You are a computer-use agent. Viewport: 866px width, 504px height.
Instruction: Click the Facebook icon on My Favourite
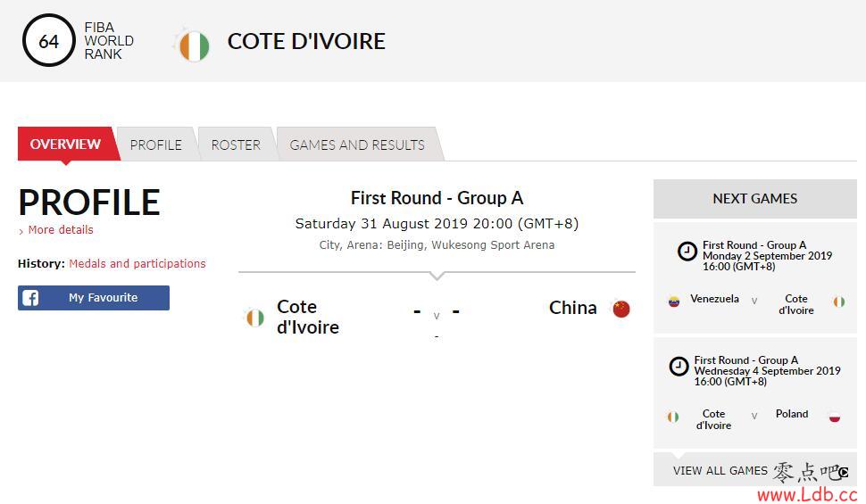(30, 298)
